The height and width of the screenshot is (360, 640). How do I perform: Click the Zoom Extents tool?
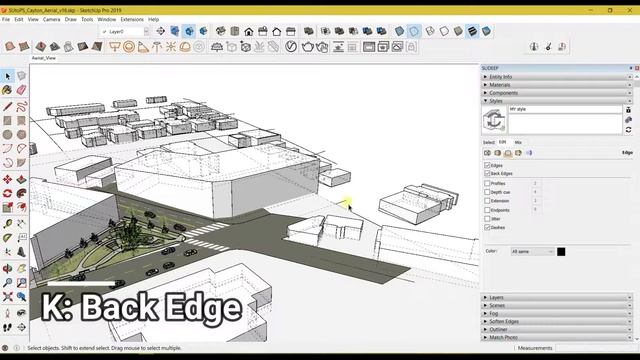pos(8,296)
